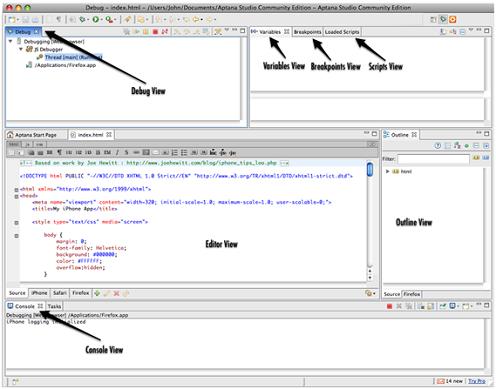Click the Try Pro link in status bar
Viewport: 496px width, 389px height.
point(477,381)
